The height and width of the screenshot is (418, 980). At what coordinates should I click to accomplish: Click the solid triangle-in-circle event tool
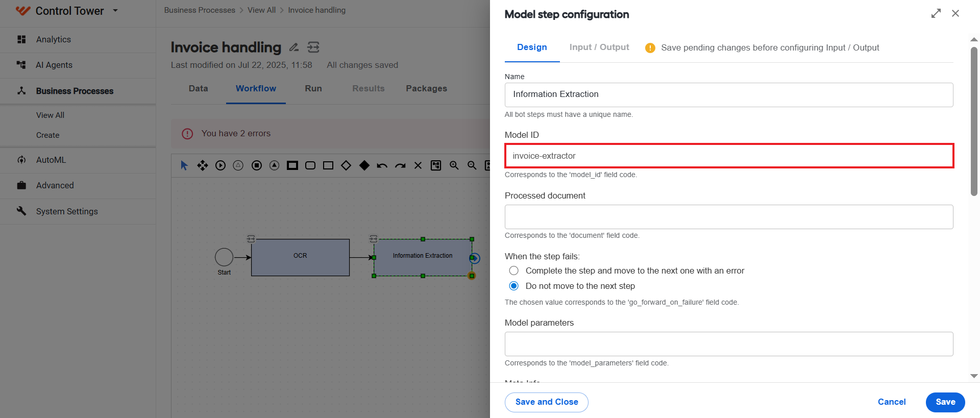click(275, 165)
